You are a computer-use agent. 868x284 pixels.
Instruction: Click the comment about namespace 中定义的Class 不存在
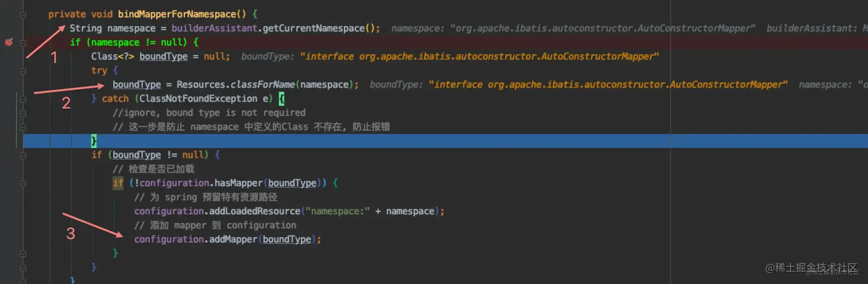coord(251,127)
